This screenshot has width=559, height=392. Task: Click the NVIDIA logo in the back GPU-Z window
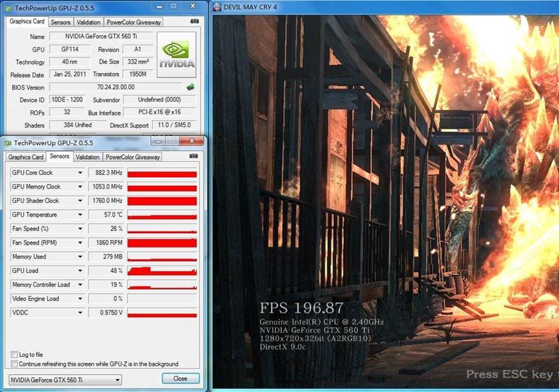177,55
